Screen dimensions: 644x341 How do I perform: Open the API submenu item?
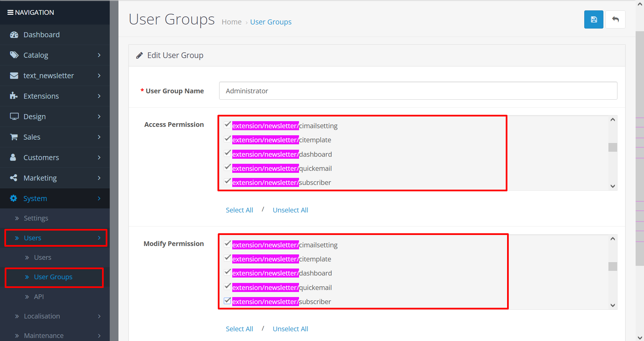[x=39, y=297]
